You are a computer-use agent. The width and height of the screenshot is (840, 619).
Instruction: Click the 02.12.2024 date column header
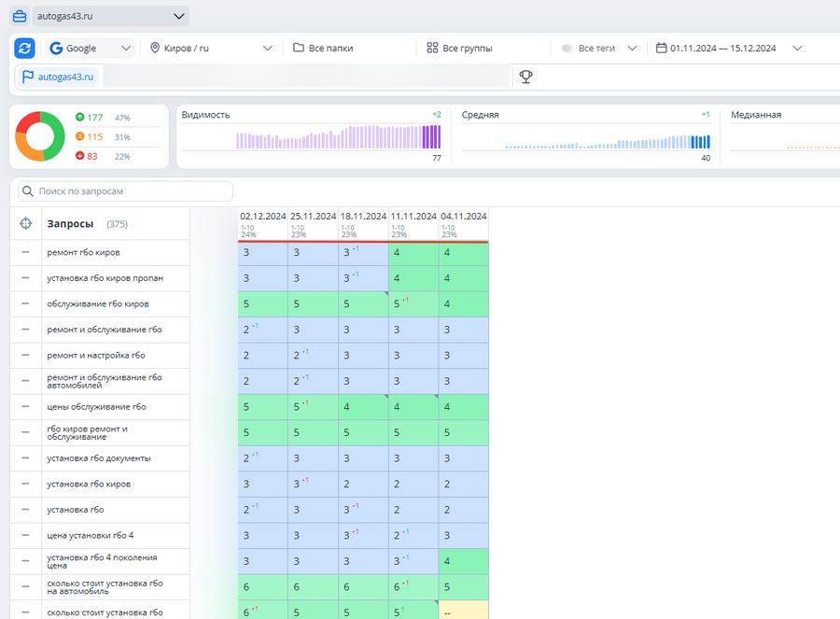click(x=262, y=216)
